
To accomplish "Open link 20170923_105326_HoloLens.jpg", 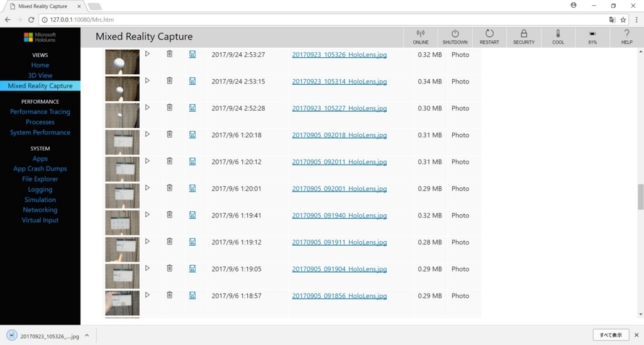I will tap(339, 55).
